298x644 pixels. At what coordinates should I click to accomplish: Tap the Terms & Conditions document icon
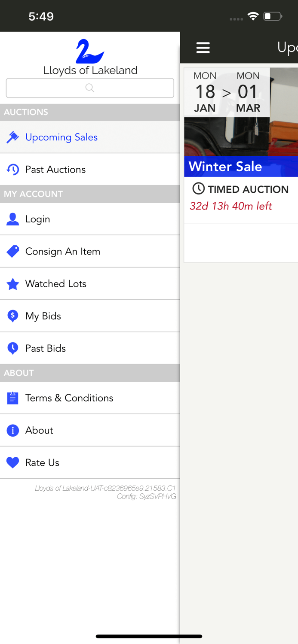pyautogui.click(x=12, y=398)
